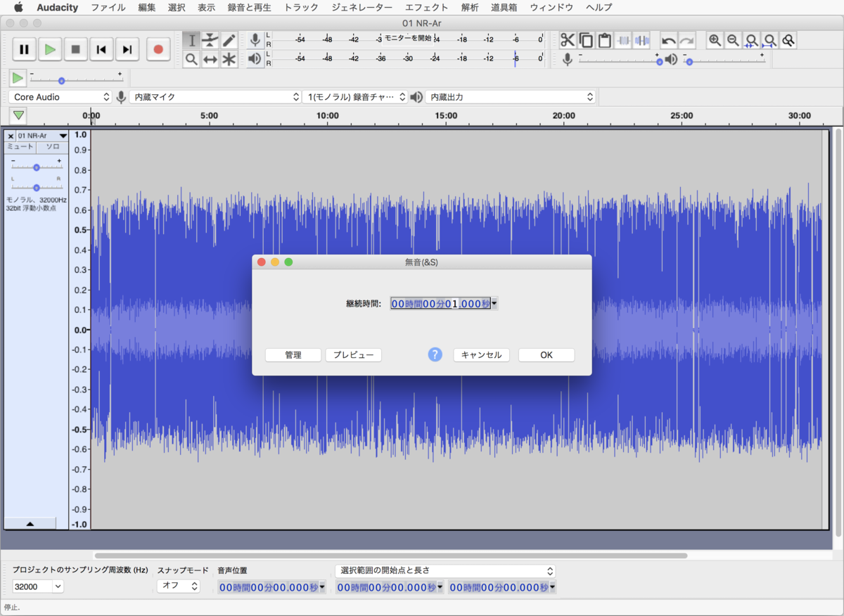
Task: Click the Undo arrow
Action: click(669, 41)
